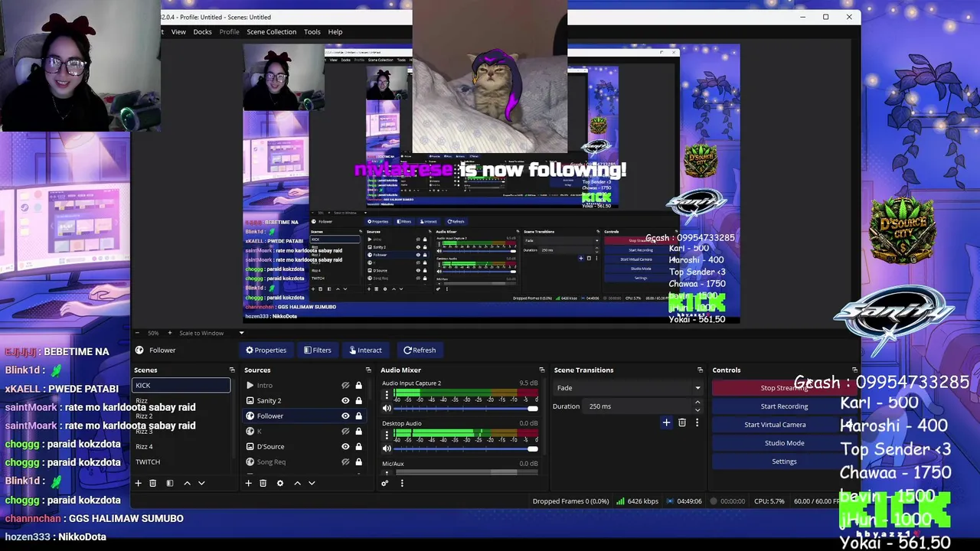Move source down with Sources down arrow
Screen dimensions: 980x551
coord(312,483)
